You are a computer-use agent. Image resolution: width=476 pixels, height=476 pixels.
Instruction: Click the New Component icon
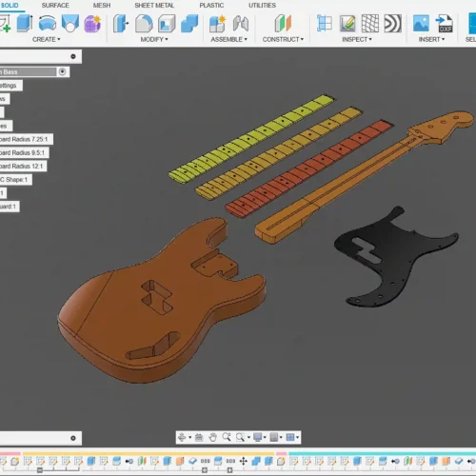pyautogui.click(x=218, y=23)
